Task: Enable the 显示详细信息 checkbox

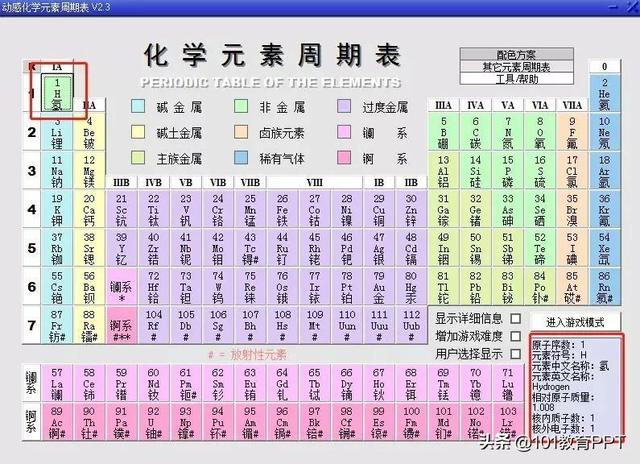Action: (x=516, y=319)
